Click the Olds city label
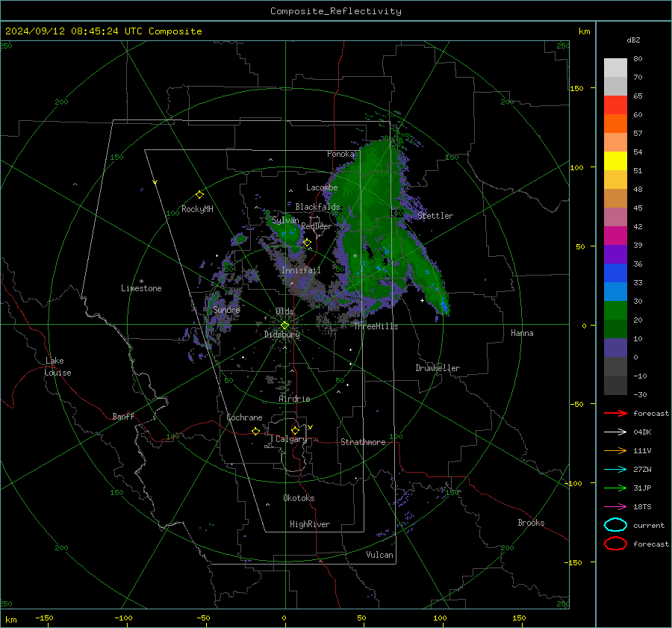 pyautogui.click(x=284, y=311)
